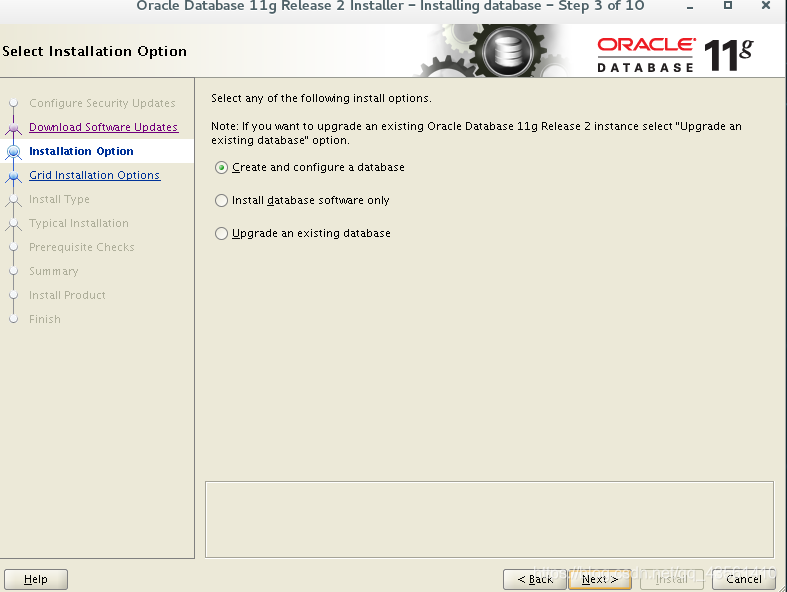787x592 pixels.
Task: Click the Summary step label
Action: pyautogui.click(x=54, y=271)
